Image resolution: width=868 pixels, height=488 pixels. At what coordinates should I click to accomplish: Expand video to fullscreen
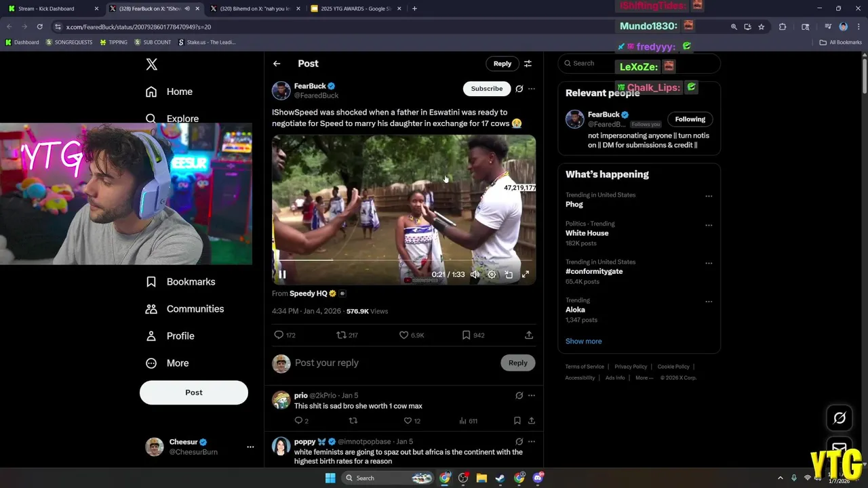point(526,274)
